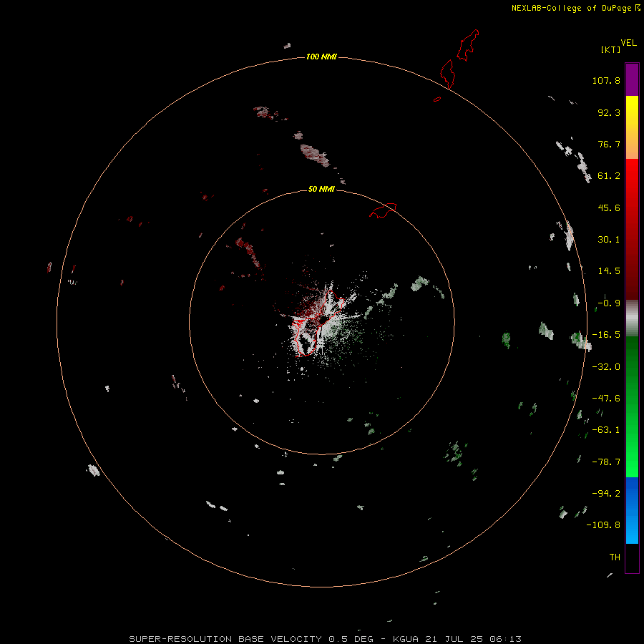Pick the gray near-zero segment of color bar
The width and height of the screenshot is (644, 644).
(x=632, y=318)
